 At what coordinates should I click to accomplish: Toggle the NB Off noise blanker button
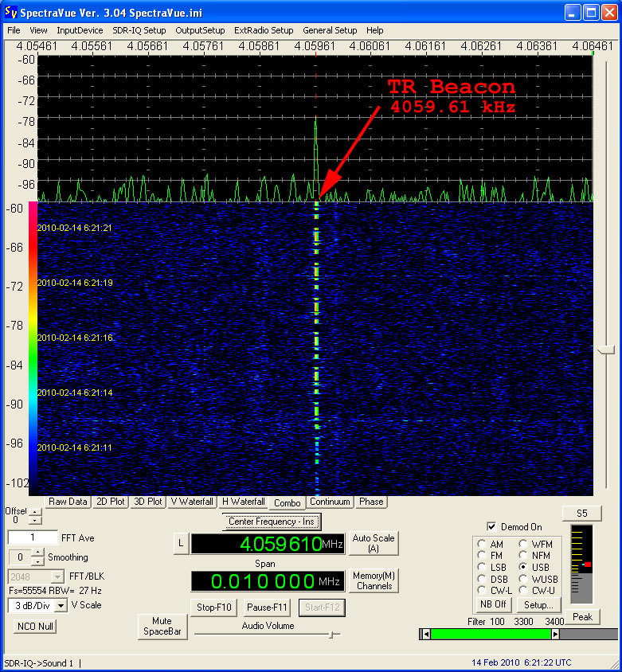(x=493, y=604)
